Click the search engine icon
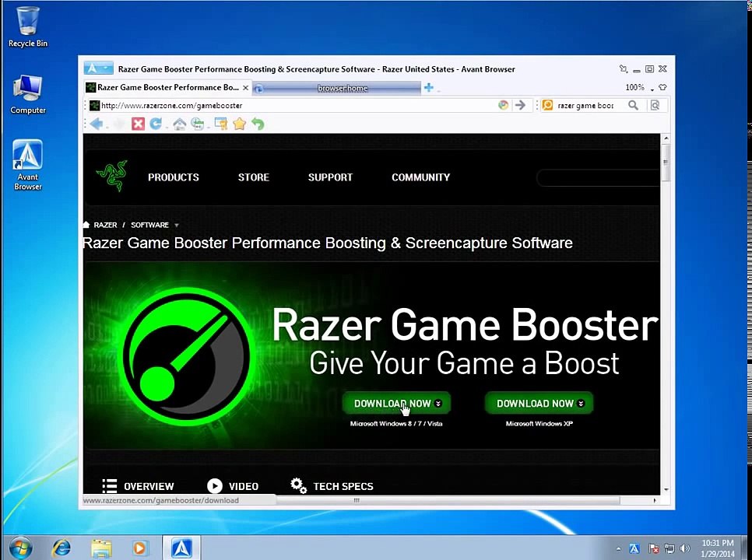This screenshot has width=752, height=560. tap(547, 106)
